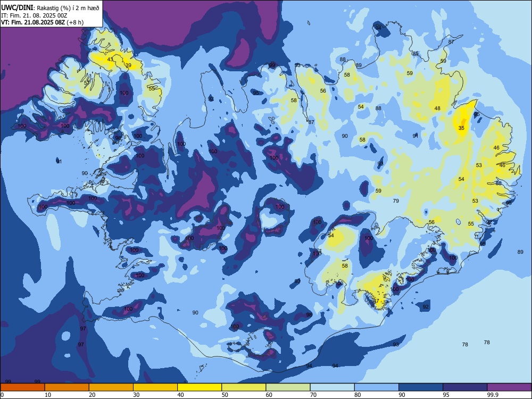Click the 70–80 pale blue legend swatch

(332, 387)
